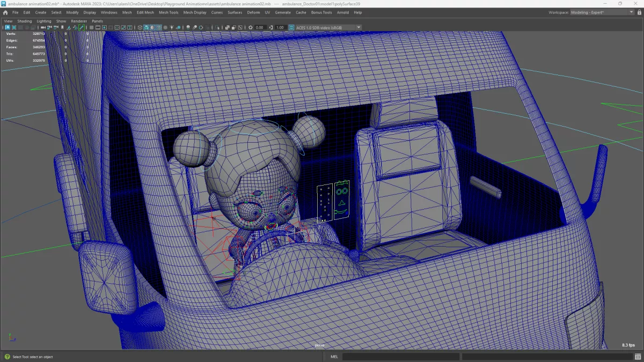This screenshot has width=644, height=362.
Task: Open the panel Shading menu
Action: click(25, 21)
